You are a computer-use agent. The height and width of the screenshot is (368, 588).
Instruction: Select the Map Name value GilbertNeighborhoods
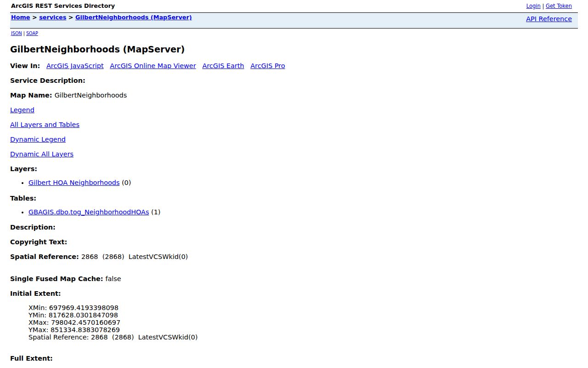tap(90, 95)
